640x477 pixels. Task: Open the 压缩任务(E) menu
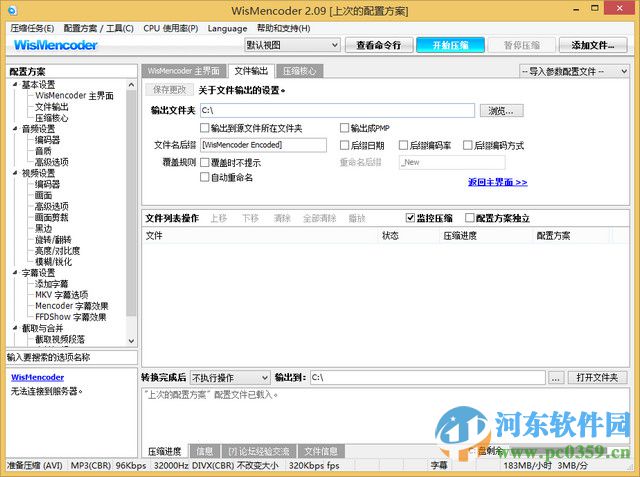32,28
